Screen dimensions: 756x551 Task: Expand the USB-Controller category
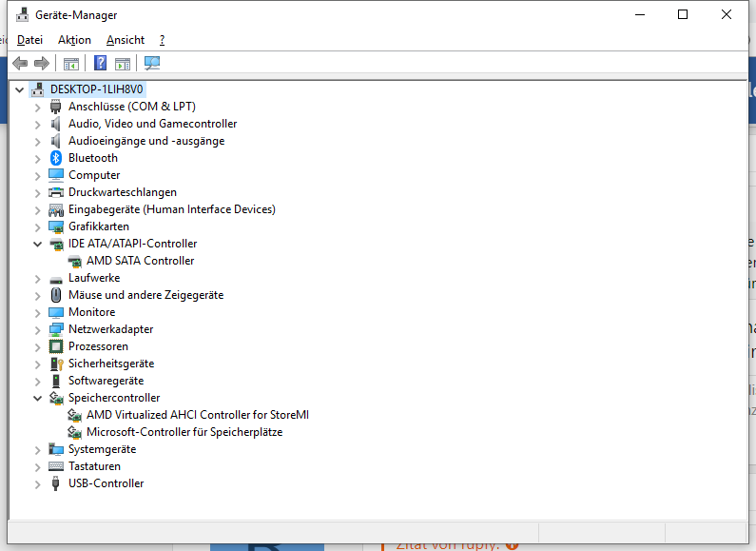pos(38,484)
